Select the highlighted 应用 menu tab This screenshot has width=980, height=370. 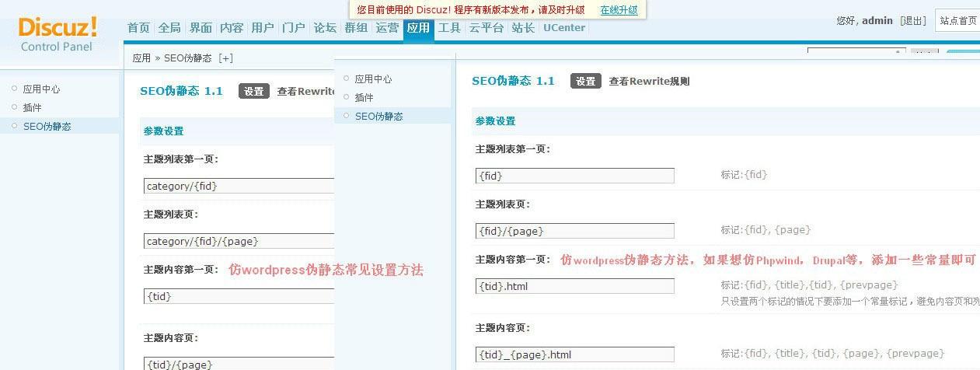[418, 29]
